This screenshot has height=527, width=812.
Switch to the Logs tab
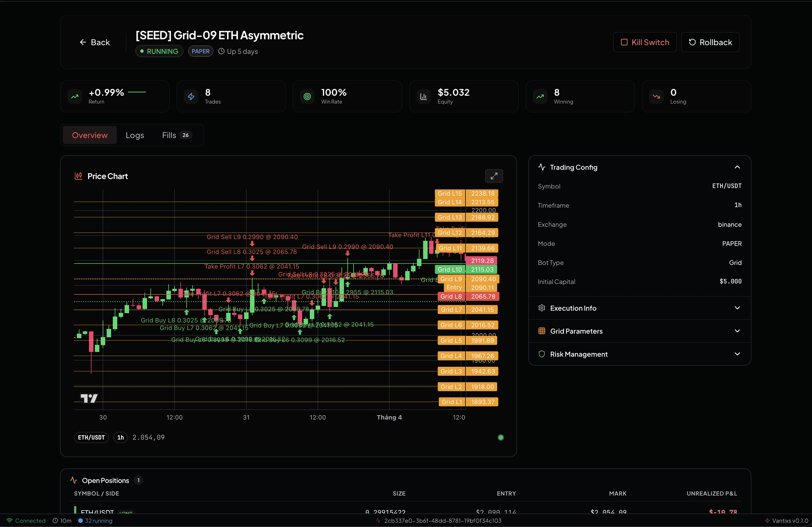click(x=135, y=135)
